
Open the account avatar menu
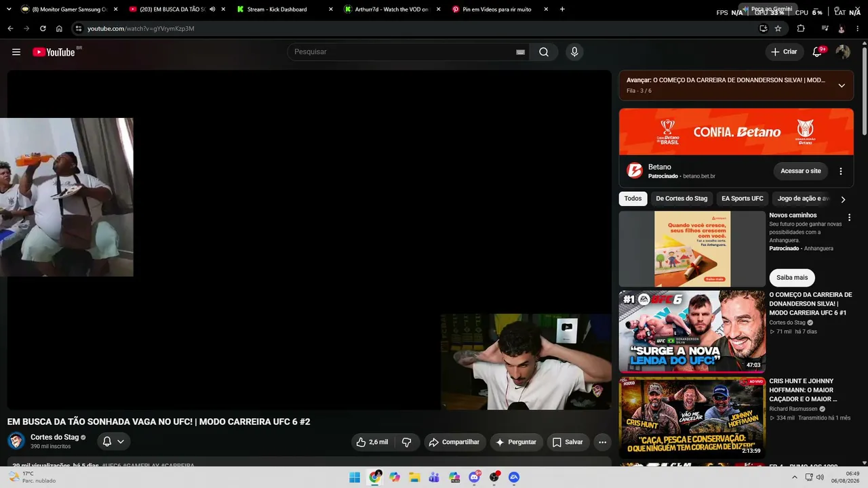pyautogui.click(x=843, y=52)
